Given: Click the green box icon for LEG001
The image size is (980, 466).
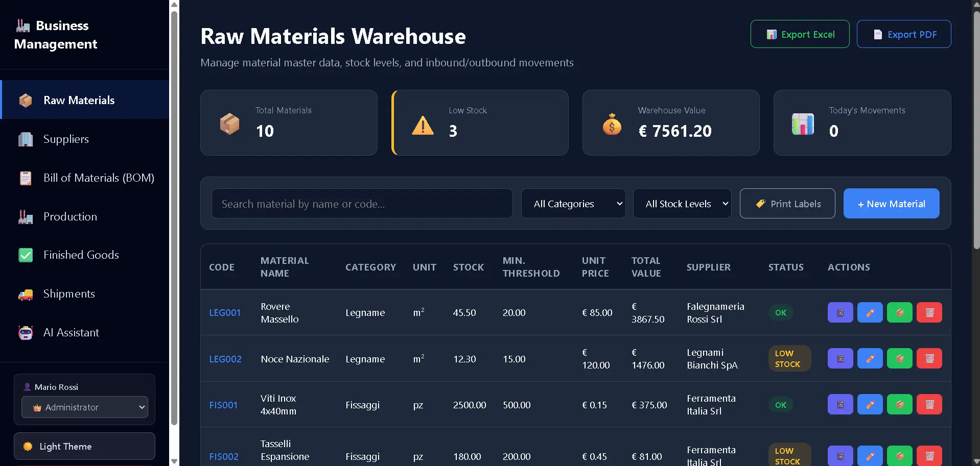Looking at the screenshot, I should (899, 312).
